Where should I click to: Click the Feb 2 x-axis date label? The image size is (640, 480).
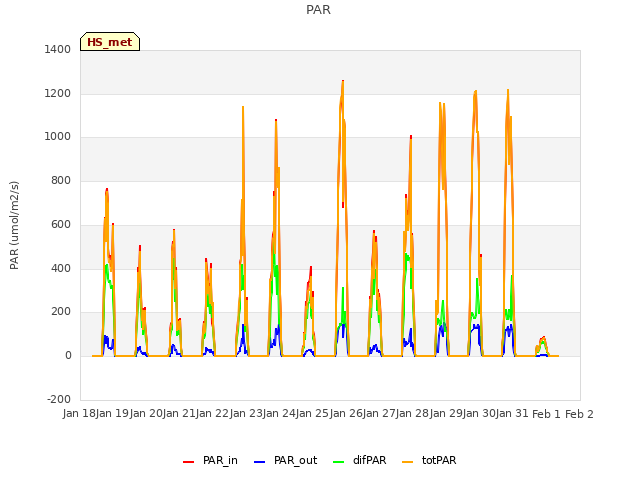pos(579,414)
